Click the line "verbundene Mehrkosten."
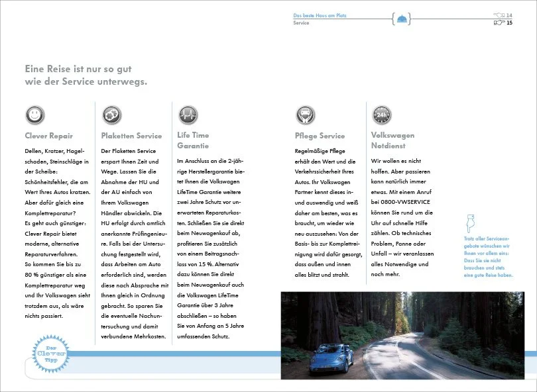The image size is (537, 392). [133, 336]
